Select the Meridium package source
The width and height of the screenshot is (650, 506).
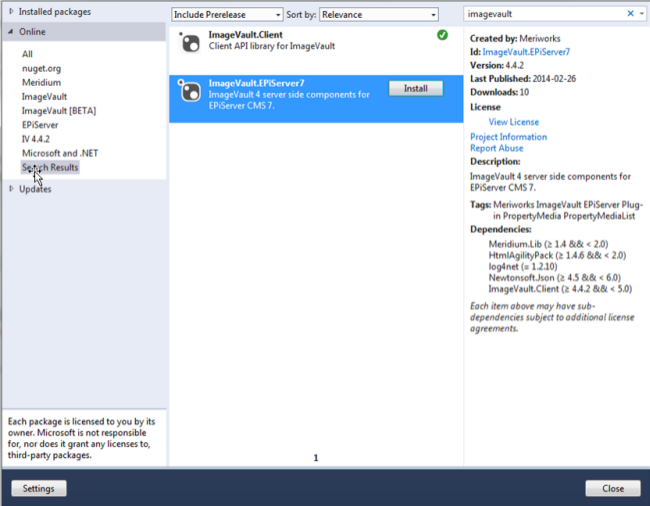pyautogui.click(x=41, y=82)
